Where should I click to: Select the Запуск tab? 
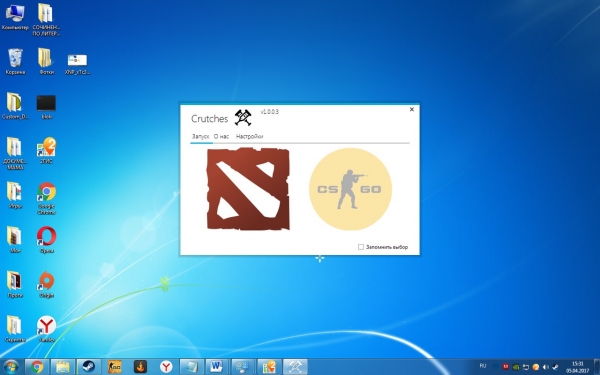click(x=201, y=136)
